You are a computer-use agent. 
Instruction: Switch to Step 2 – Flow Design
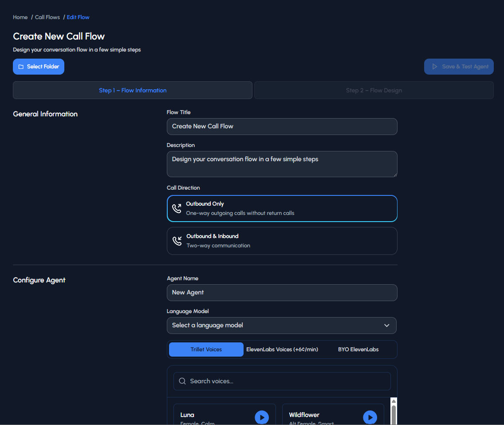[x=374, y=90]
